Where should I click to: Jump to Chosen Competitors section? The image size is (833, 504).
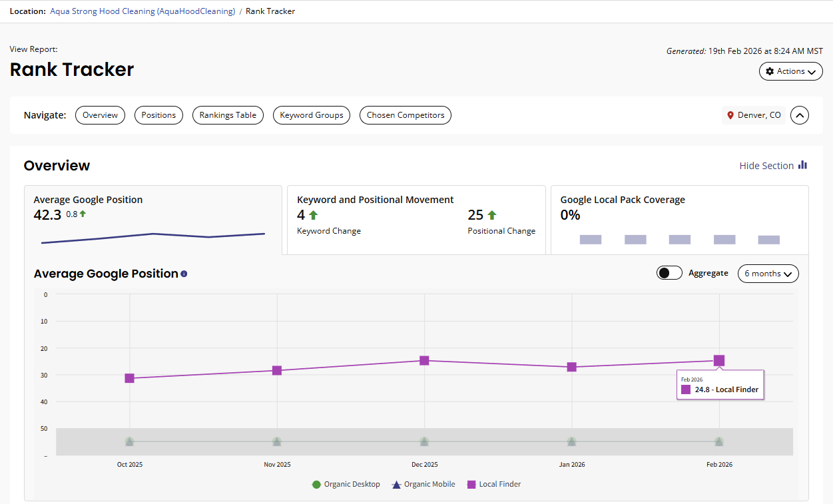(405, 115)
